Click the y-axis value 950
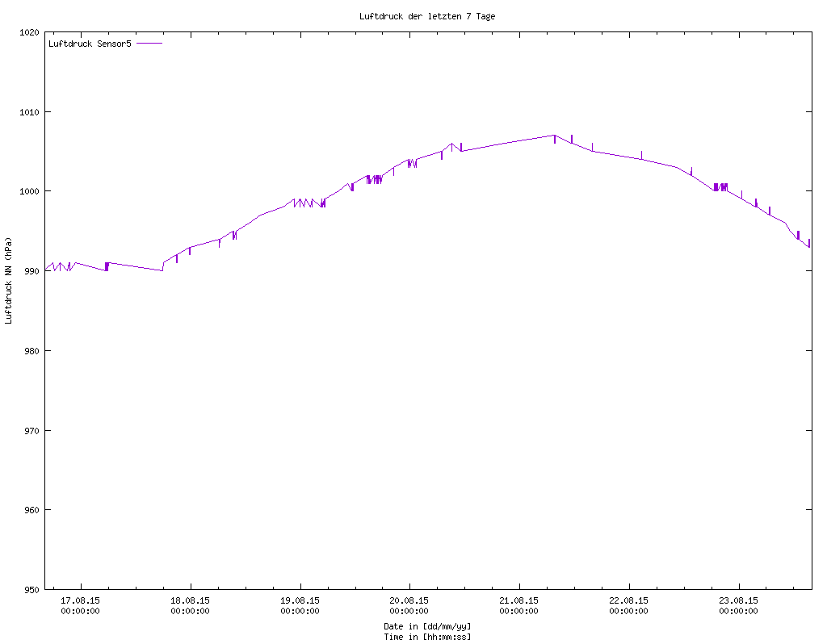The image size is (827, 644). click(32, 590)
